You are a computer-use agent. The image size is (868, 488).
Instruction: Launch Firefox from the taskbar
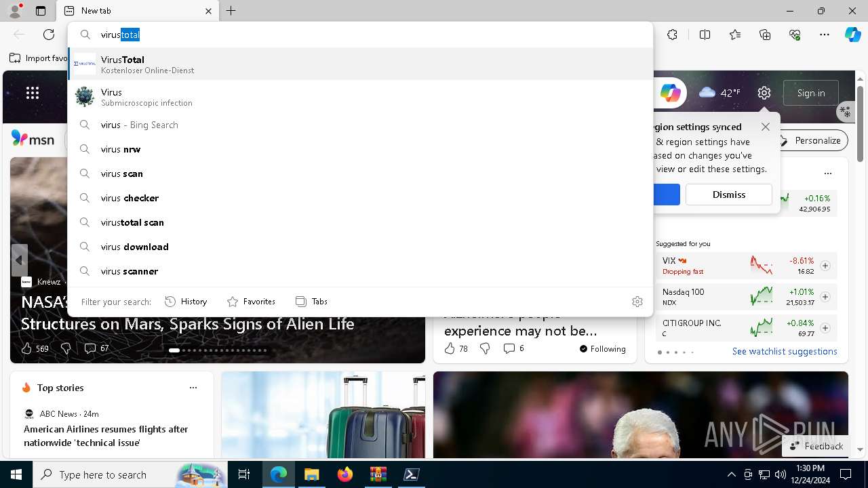click(345, 474)
